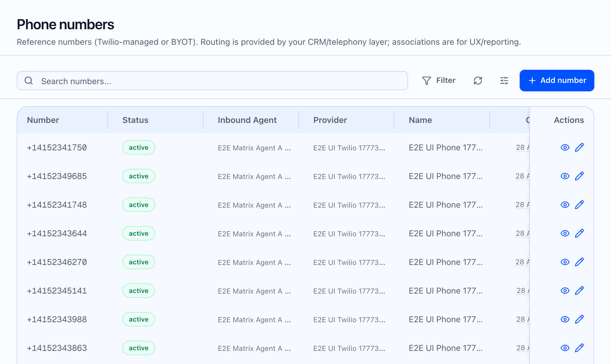View details for +14152345141 using the eye icon

[565, 291]
